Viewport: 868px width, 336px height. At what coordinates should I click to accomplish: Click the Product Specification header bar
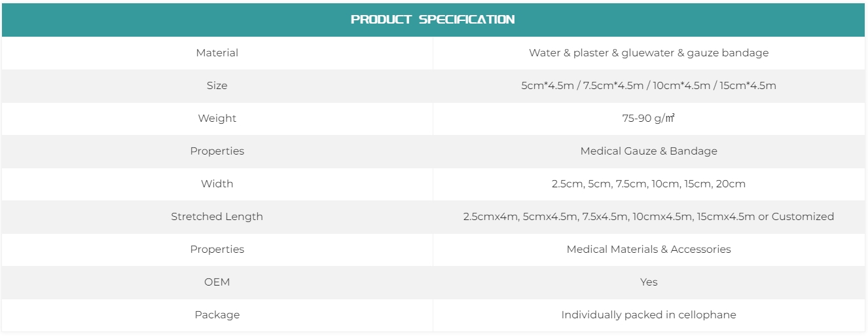[433, 20]
